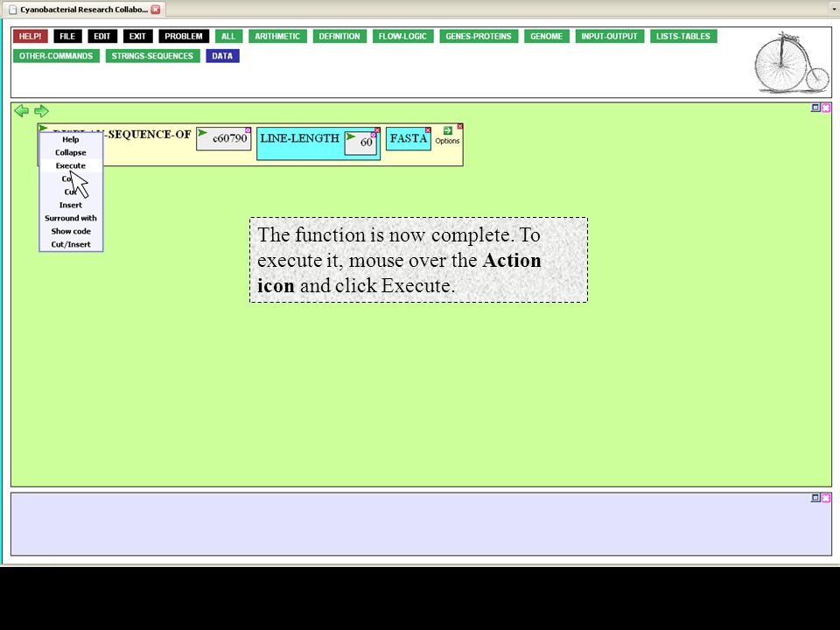This screenshot has height=630, width=840.
Task: Click the workspace pink X icon
Action: tap(825, 108)
